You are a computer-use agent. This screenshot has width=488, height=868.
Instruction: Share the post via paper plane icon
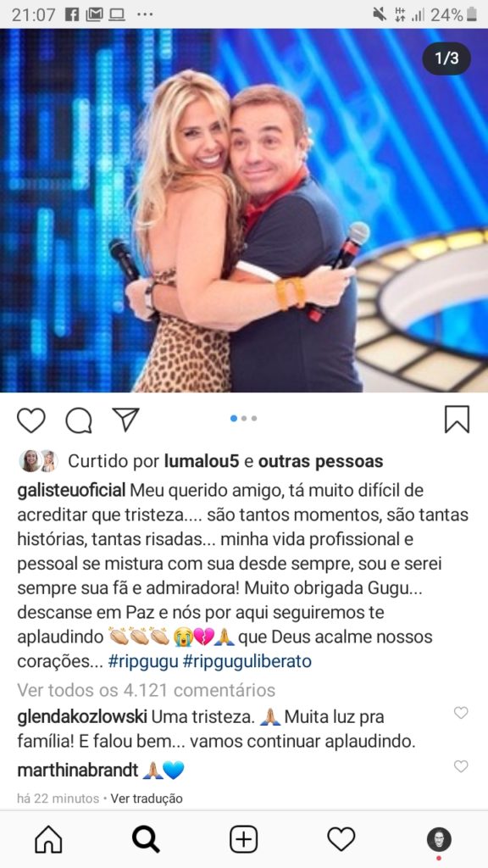click(125, 420)
